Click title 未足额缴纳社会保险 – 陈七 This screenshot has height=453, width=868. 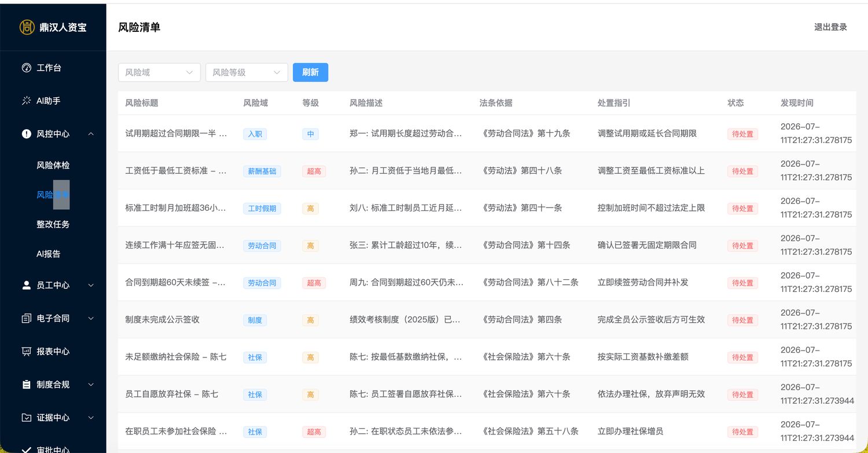[176, 357]
